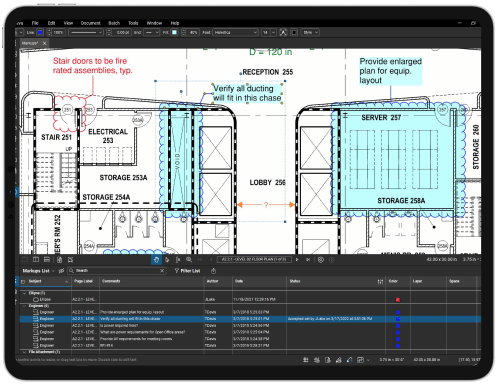Open the View menu

pyautogui.click(x=68, y=23)
